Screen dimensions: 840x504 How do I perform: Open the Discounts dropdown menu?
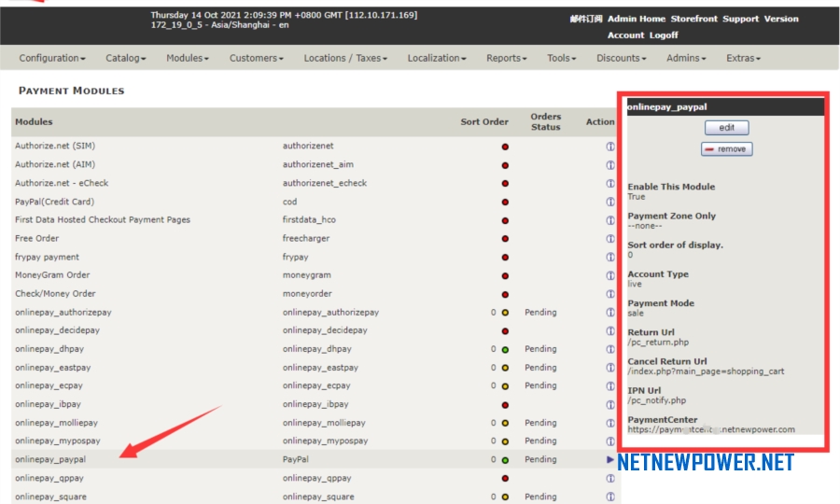(622, 58)
